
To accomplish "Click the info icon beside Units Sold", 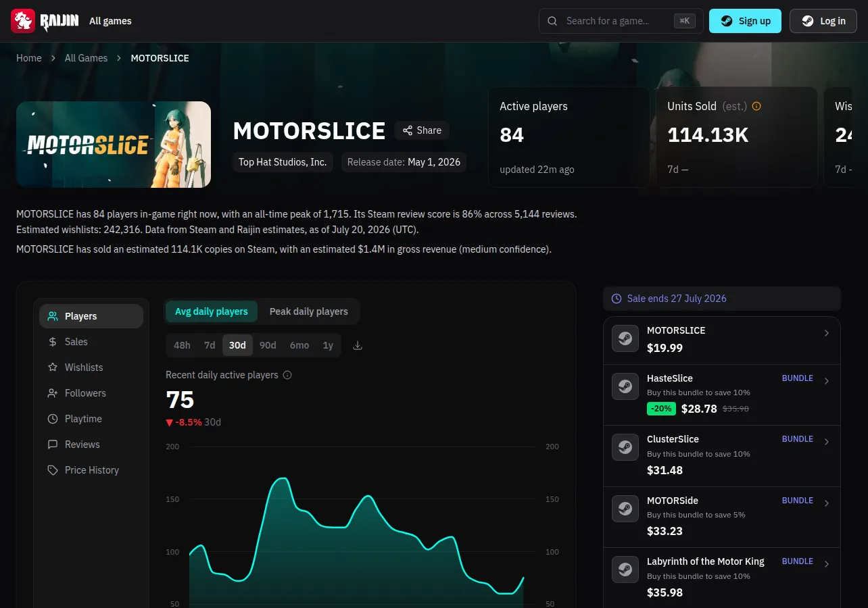I will [756, 106].
